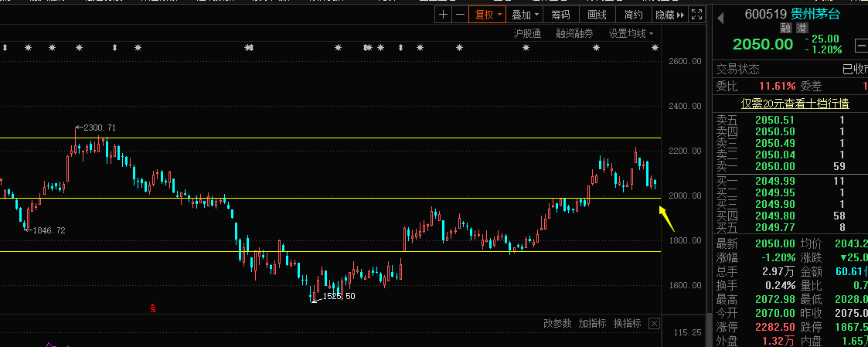Select the 卖五 2050.51 ask row
The height and width of the screenshot is (347, 868).
[x=791, y=120]
